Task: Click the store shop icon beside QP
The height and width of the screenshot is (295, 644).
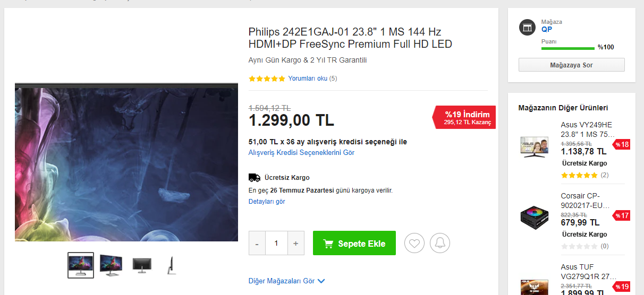Action: tap(527, 28)
